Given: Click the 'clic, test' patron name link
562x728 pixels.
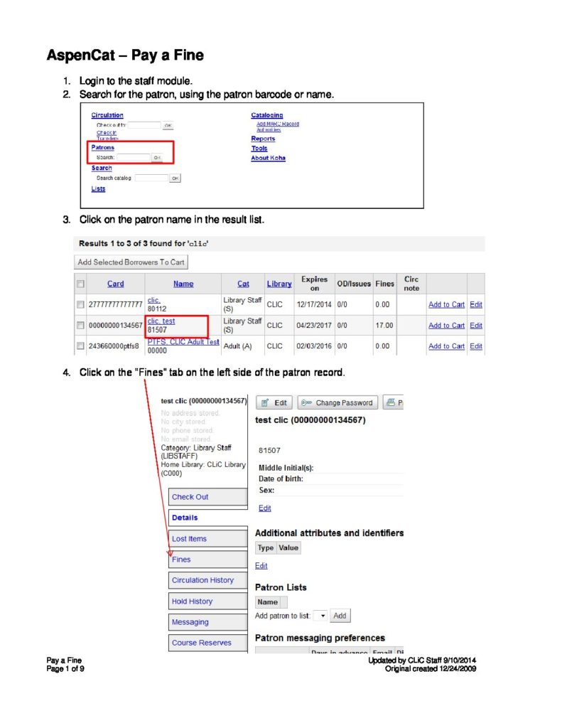Looking at the screenshot, I should [161, 321].
